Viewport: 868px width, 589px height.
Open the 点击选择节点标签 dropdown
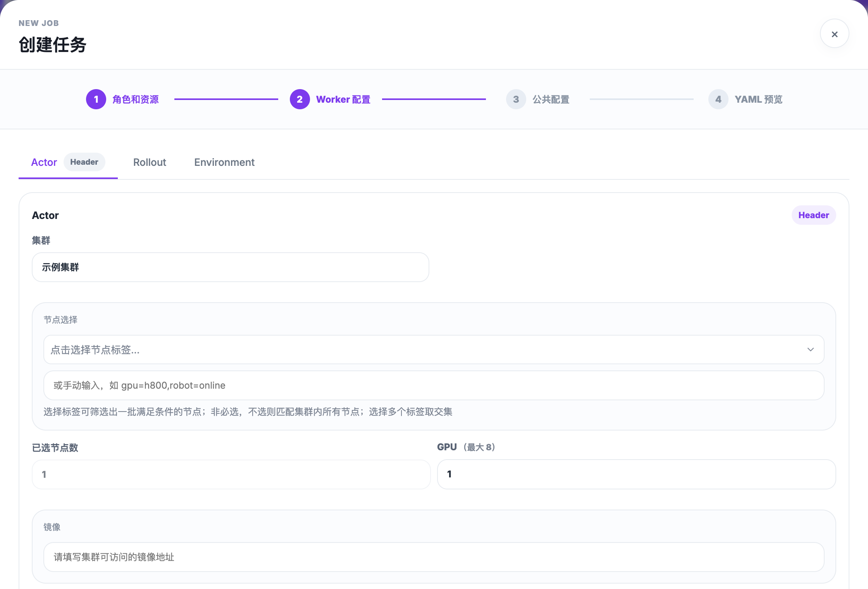(x=434, y=350)
